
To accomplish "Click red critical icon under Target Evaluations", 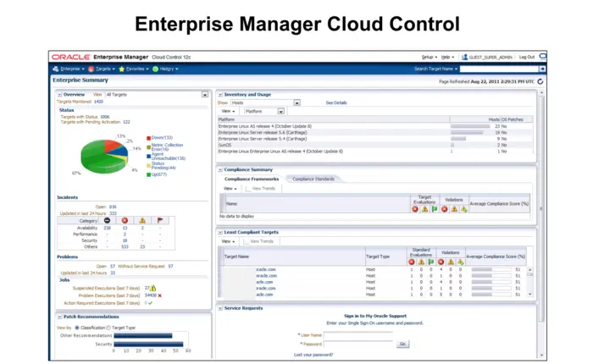I will 415,209.
